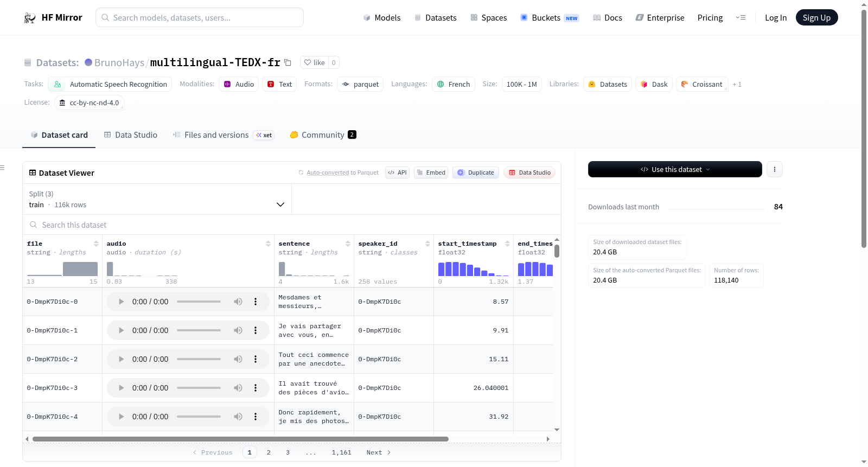Follow the Auto-converted link

328,172
